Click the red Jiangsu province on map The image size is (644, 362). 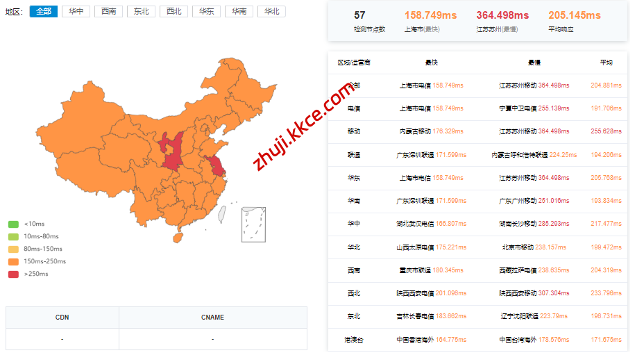(x=216, y=166)
